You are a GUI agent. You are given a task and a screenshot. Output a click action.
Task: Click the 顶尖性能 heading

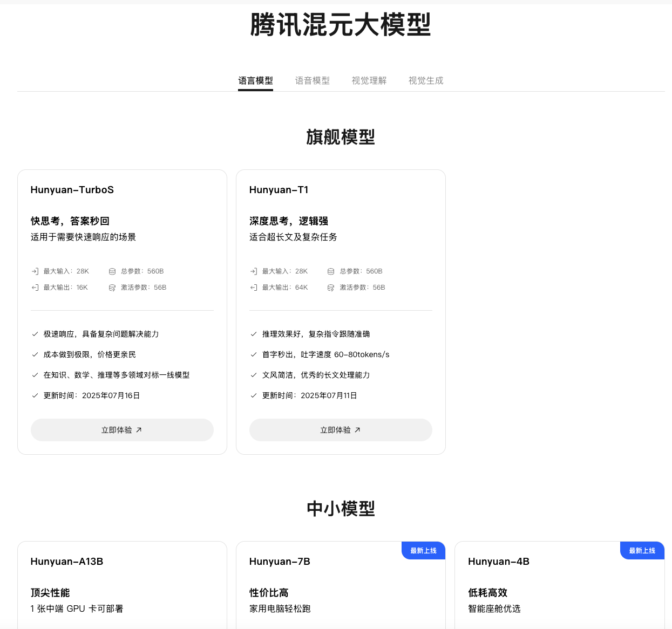[x=50, y=593]
